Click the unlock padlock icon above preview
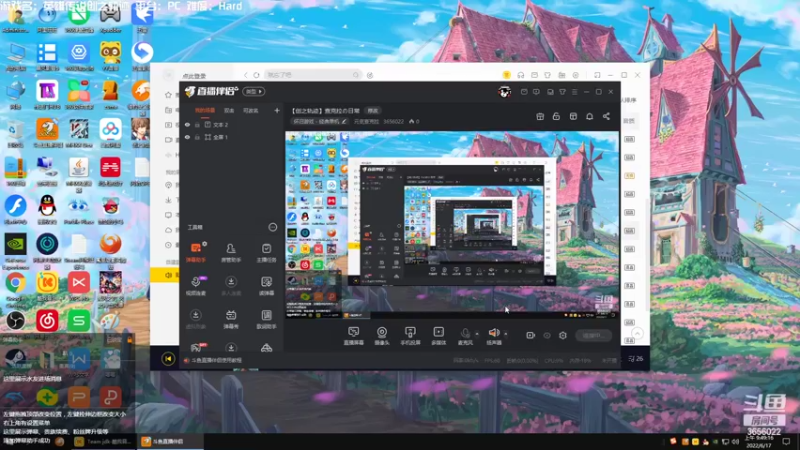800x450 pixels. click(556, 116)
